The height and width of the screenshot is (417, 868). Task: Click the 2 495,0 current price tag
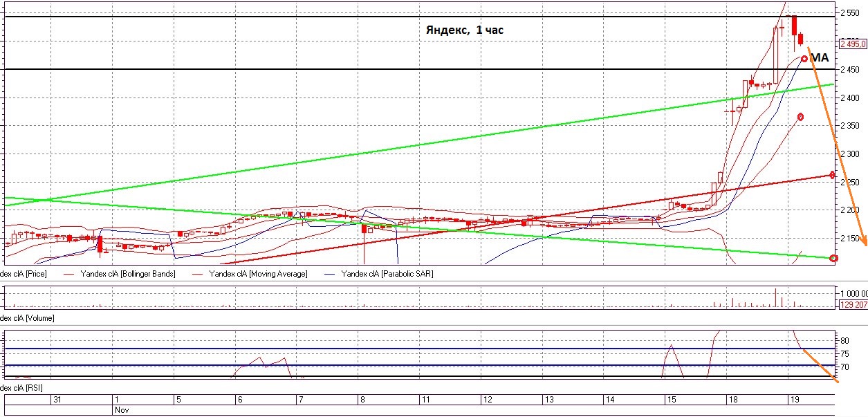pyautogui.click(x=853, y=43)
